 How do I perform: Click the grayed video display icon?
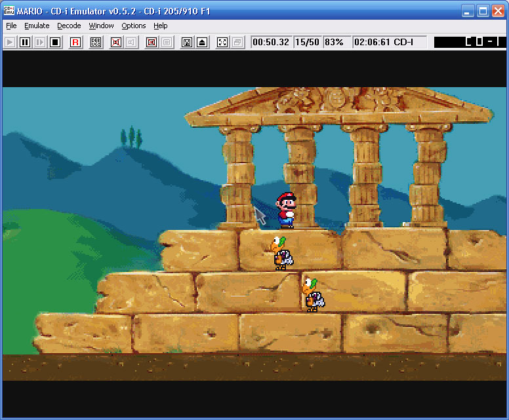[x=167, y=42]
